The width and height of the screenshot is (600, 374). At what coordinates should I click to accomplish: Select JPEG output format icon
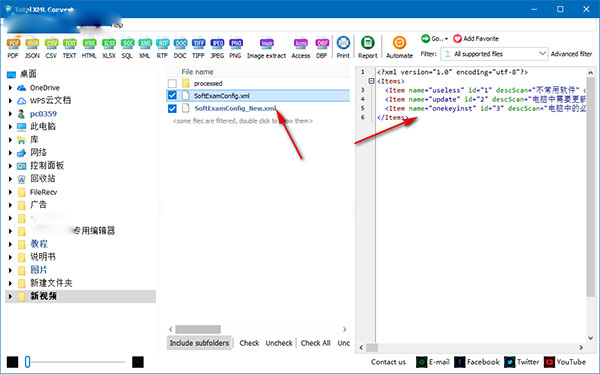point(217,48)
